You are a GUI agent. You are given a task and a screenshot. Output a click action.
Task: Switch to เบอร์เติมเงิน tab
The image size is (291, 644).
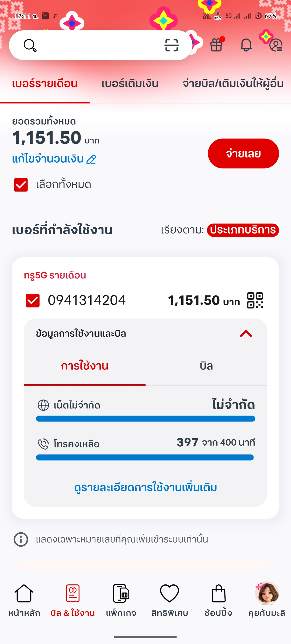pyautogui.click(x=130, y=84)
